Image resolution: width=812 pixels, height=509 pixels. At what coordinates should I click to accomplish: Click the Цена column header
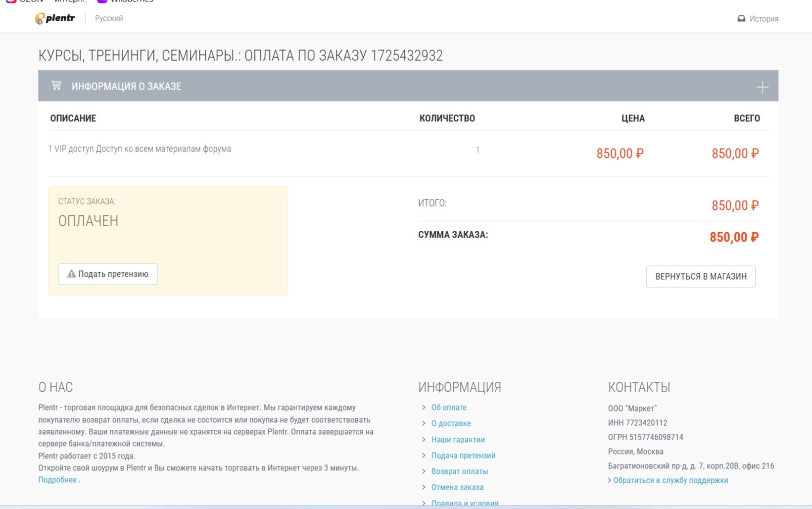[x=633, y=118]
